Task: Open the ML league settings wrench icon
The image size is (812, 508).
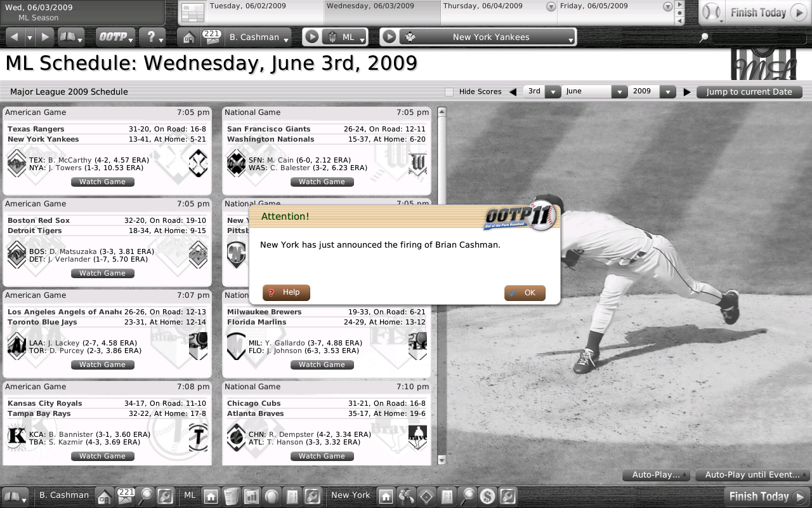Action: tap(311, 496)
